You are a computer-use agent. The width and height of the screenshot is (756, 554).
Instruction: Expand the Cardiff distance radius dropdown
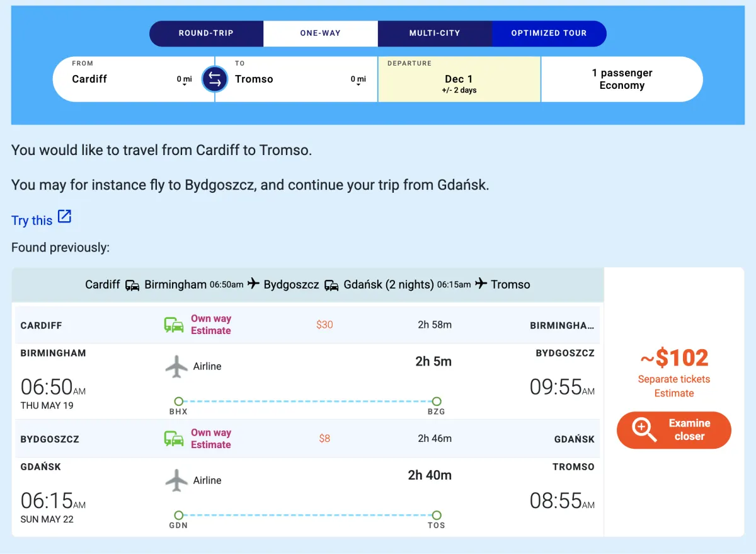(184, 80)
